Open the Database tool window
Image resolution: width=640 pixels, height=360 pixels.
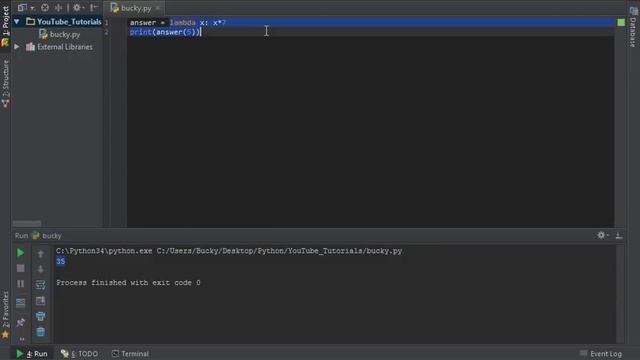click(633, 27)
